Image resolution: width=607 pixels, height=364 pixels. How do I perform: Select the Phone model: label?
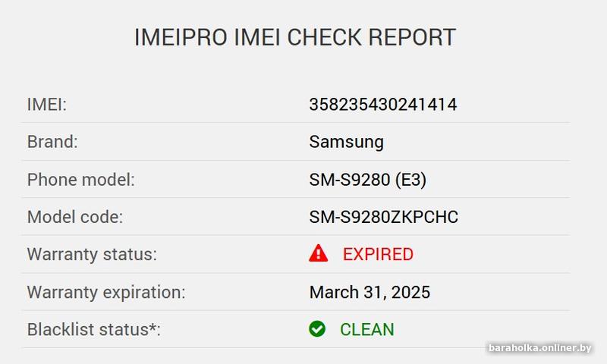coord(80,180)
